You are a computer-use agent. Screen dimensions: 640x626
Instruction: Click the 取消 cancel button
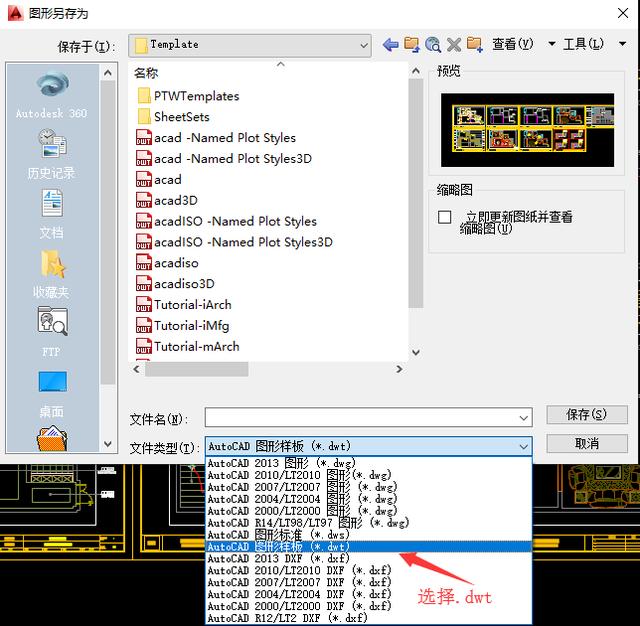click(587, 443)
